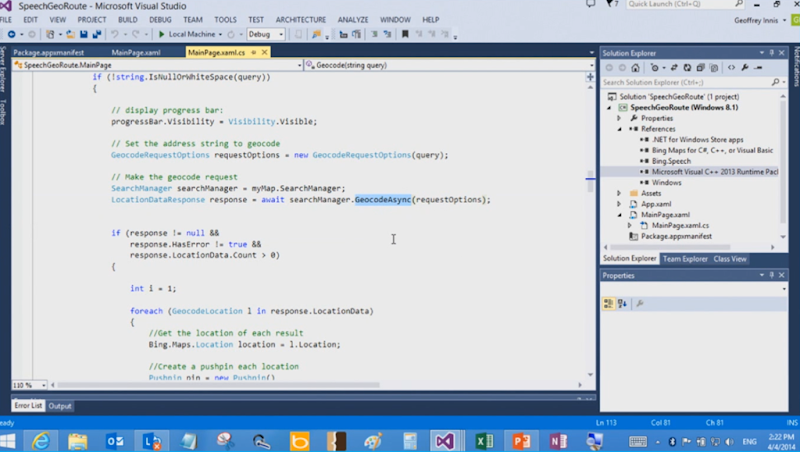Click the Quick Launch search magnifier
Viewport: 800px width, 452px height.
click(x=739, y=4)
